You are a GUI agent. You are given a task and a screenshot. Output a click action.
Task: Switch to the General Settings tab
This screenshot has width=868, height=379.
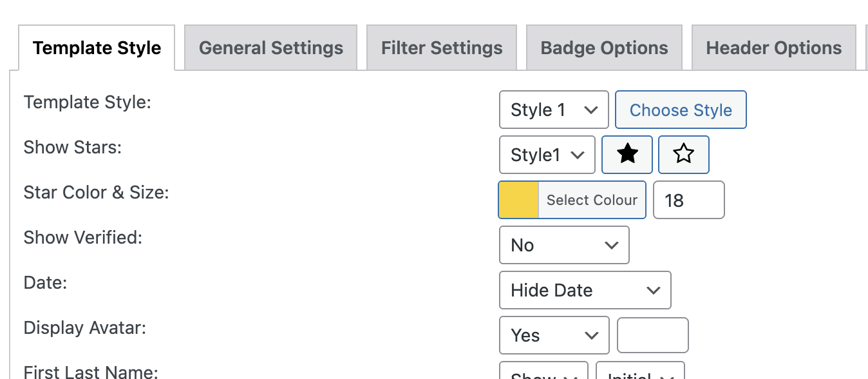point(271,48)
